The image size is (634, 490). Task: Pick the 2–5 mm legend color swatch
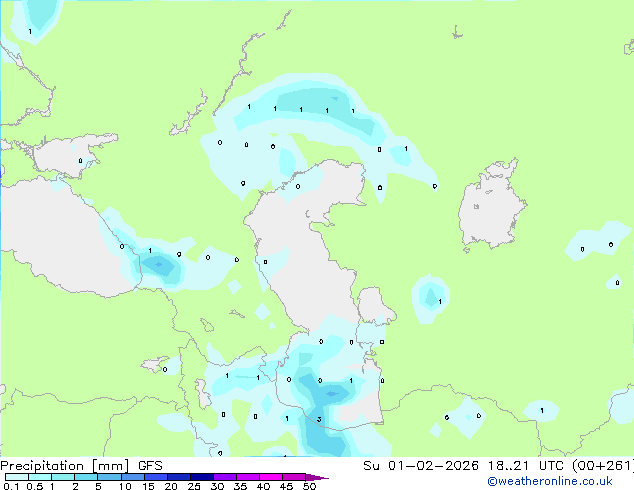[x=86, y=477]
